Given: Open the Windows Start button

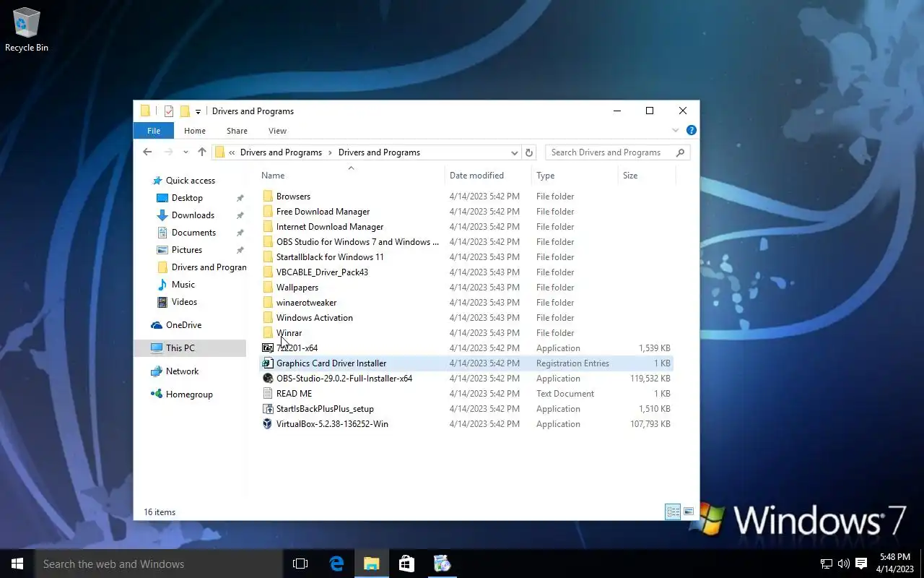Looking at the screenshot, I should tap(17, 564).
